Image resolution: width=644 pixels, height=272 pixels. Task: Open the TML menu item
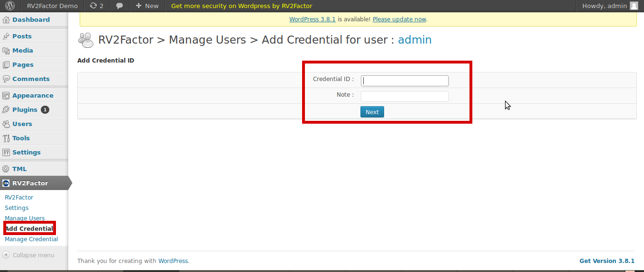tap(19, 169)
